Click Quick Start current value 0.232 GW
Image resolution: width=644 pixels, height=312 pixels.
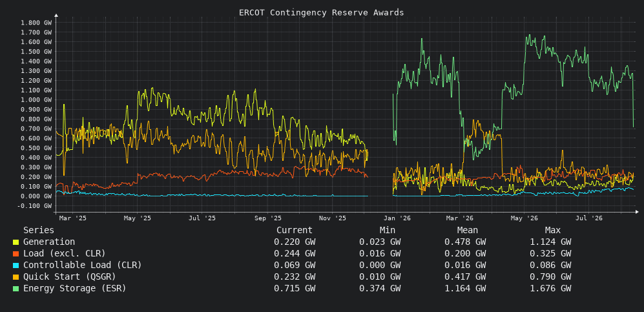click(x=295, y=276)
